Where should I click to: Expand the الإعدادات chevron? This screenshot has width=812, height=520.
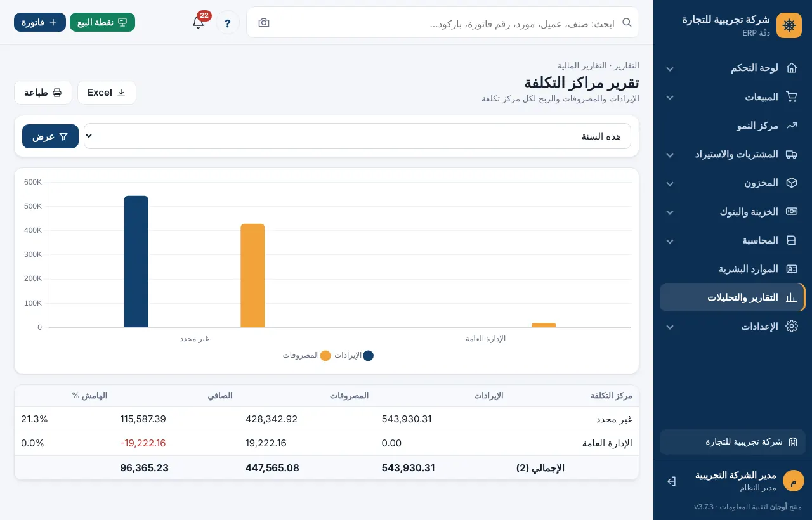670,327
